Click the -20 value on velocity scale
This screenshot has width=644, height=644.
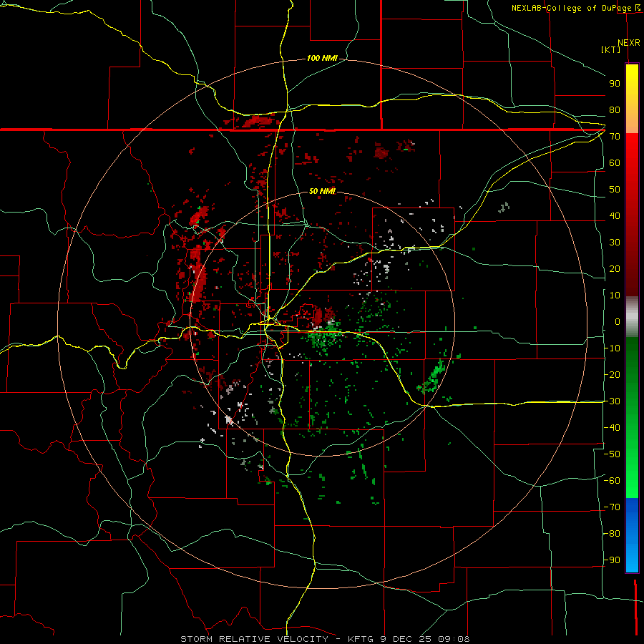(x=612, y=375)
